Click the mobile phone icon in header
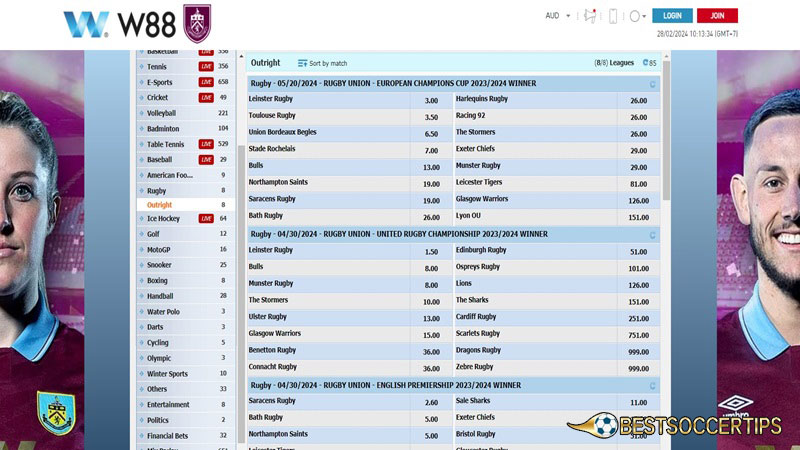This screenshot has width=800, height=450. click(613, 16)
